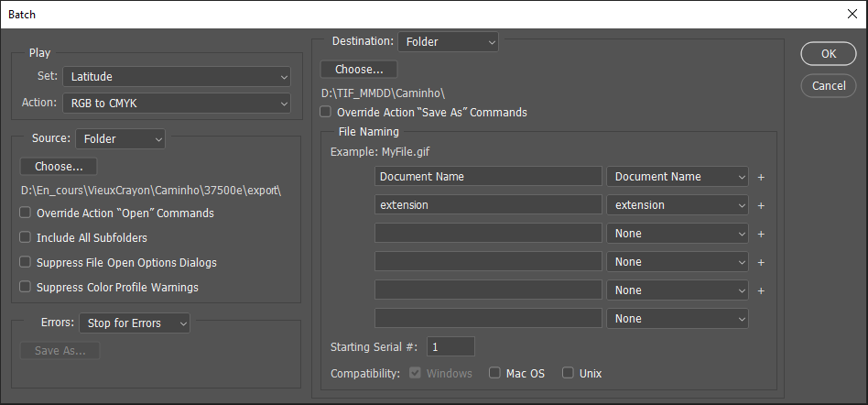Click Choose... under Source folder
The height and width of the screenshot is (405, 868).
point(59,167)
